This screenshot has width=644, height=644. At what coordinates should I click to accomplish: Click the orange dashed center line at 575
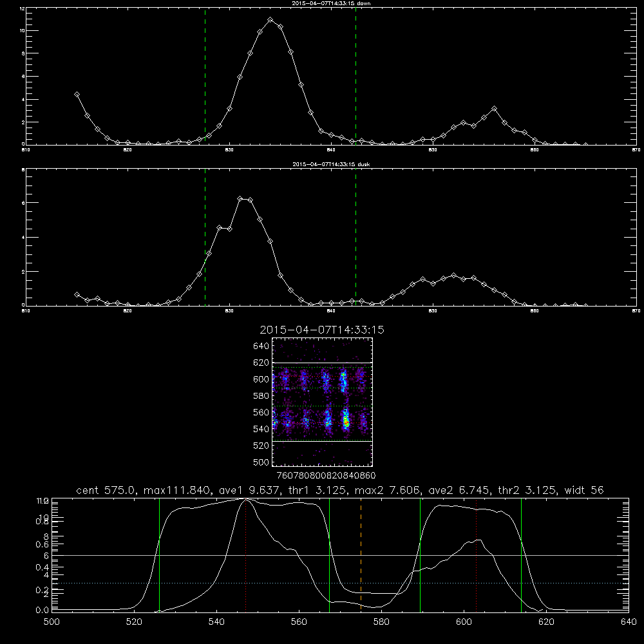361,554
